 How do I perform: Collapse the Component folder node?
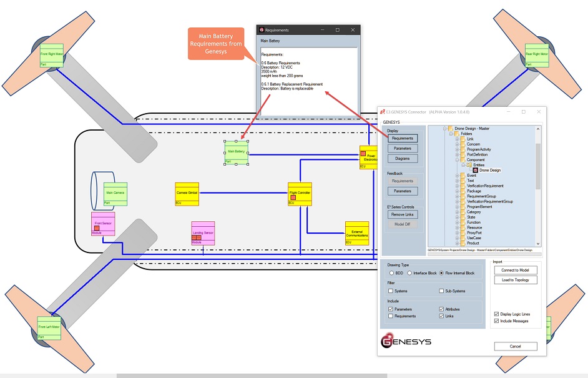(x=457, y=159)
